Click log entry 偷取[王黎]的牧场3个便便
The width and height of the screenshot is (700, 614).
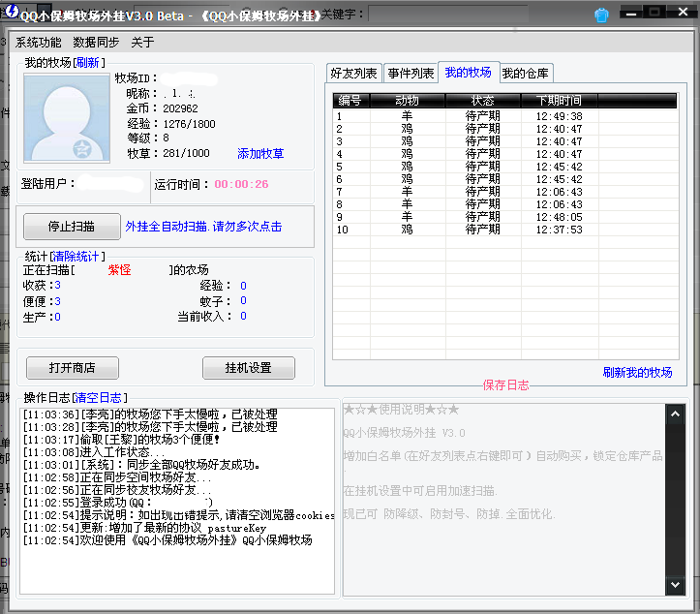[121, 440]
